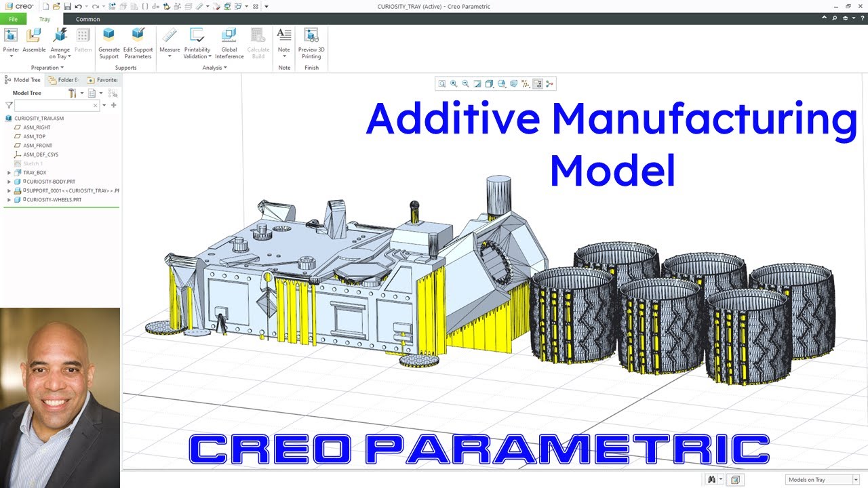This screenshot has height=488, width=868.
Task: Click the Printer tool icon
Action: 11,35
